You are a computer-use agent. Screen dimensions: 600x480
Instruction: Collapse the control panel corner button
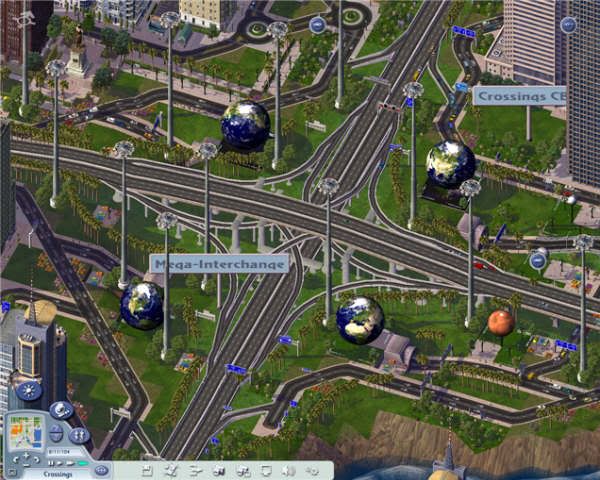pyautogui.click(x=12, y=472)
